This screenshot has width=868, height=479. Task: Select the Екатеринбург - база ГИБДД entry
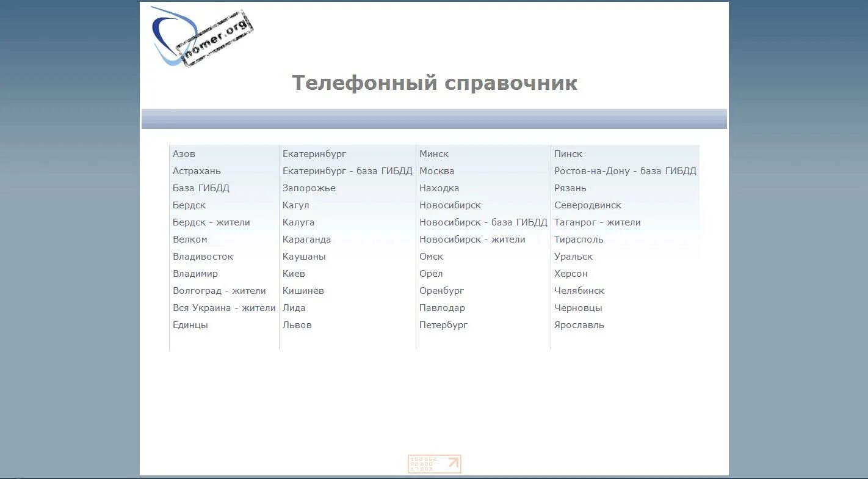(x=347, y=170)
